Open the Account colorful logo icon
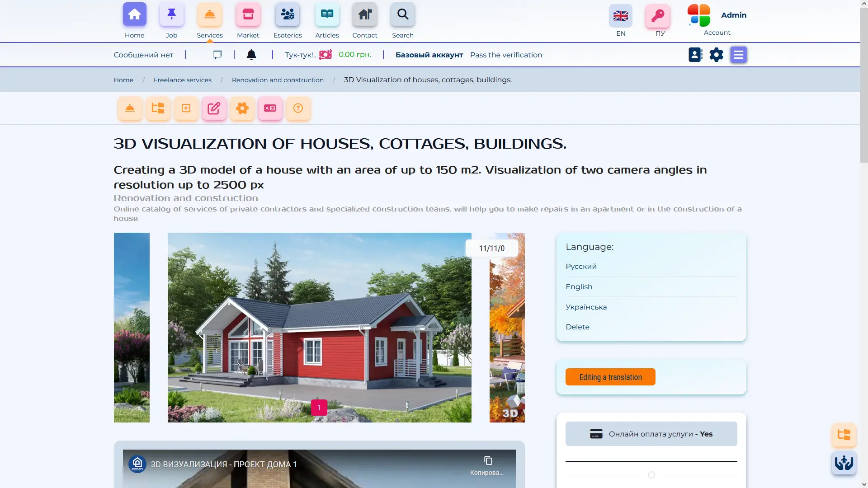The image size is (868, 488). pos(699,15)
